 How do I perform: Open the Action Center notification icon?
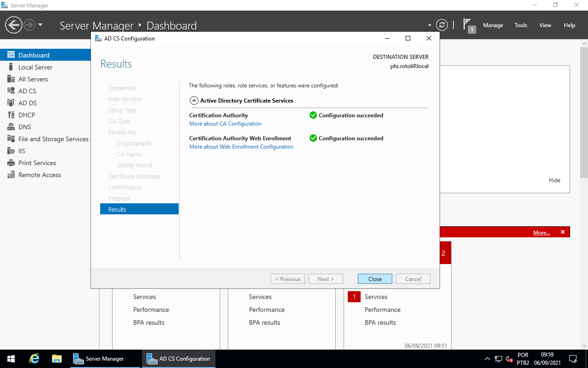(x=573, y=359)
